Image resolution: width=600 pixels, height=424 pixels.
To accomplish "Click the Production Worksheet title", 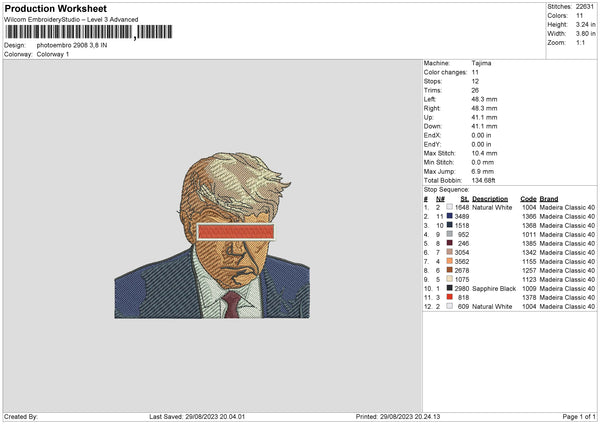I will 55,8.
